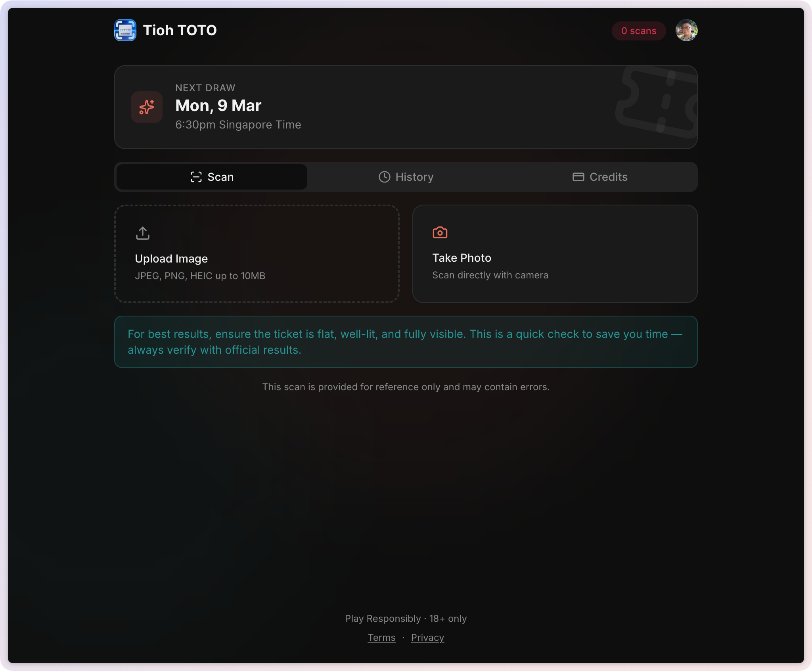Select the Scan tab
The width and height of the screenshot is (812, 671).
pos(212,177)
